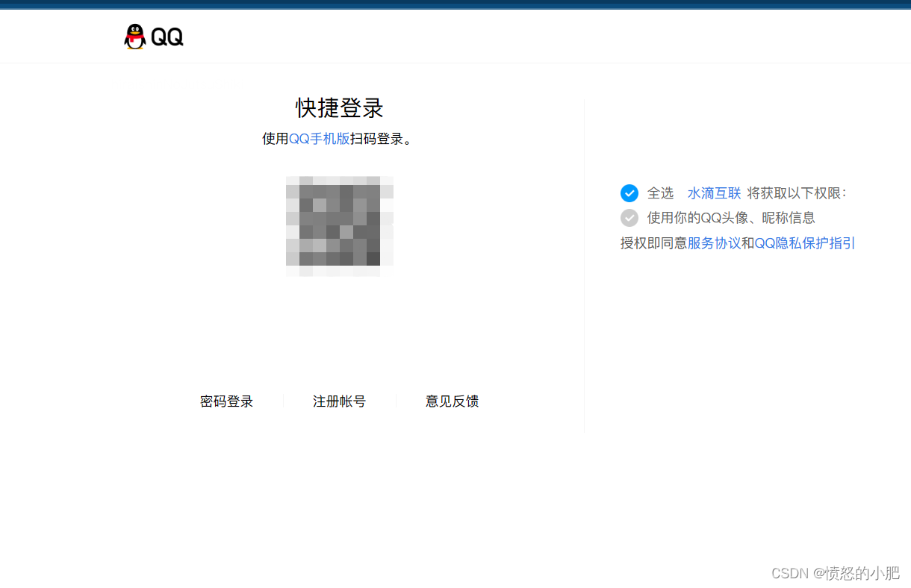The image size is (911, 588).
Task: Click the 意见反馈 feedback button
Action: point(452,401)
